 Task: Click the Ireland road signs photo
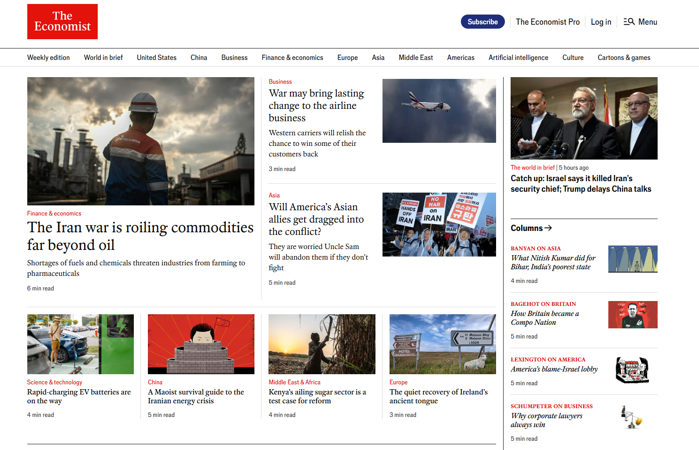442,344
